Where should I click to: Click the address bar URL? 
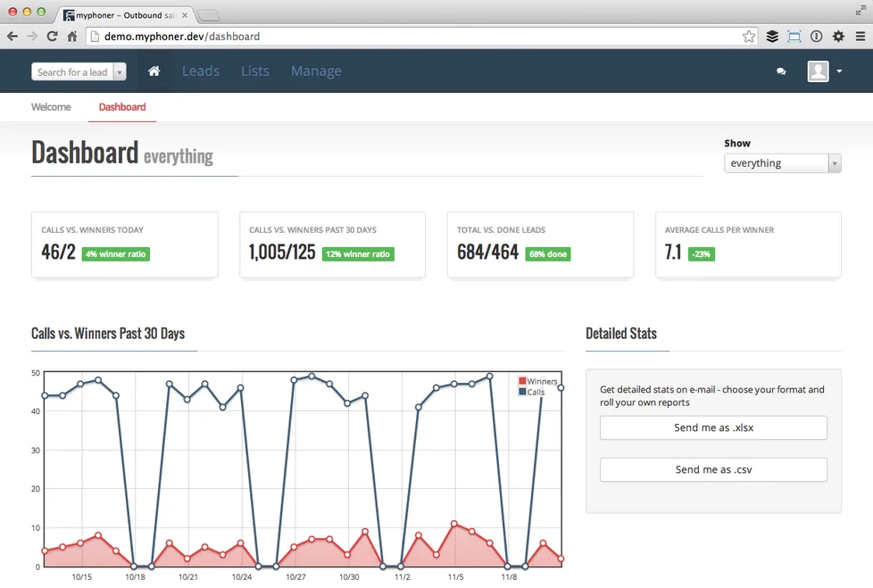181,37
